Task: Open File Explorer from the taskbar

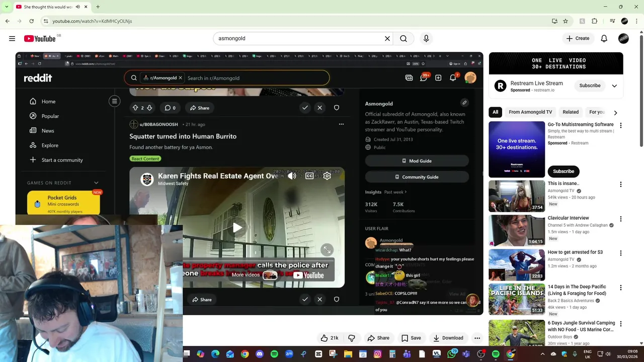Action: pyautogui.click(x=348, y=354)
